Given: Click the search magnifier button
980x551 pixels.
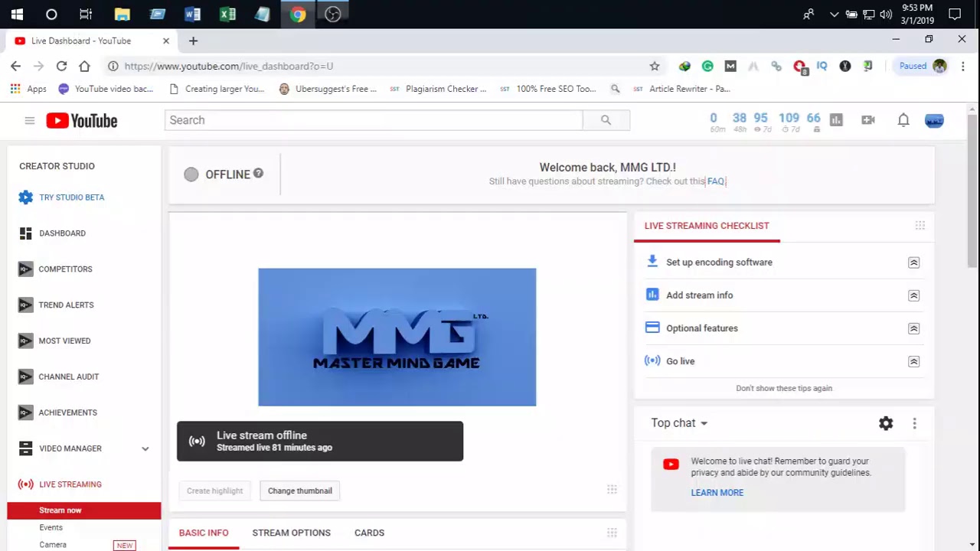Looking at the screenshot, I should pyautogui.click(x=606, y=120).
